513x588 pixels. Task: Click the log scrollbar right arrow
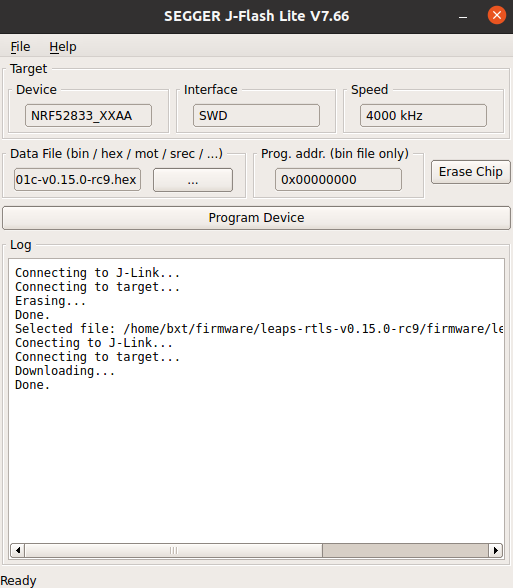click(495, 550)
